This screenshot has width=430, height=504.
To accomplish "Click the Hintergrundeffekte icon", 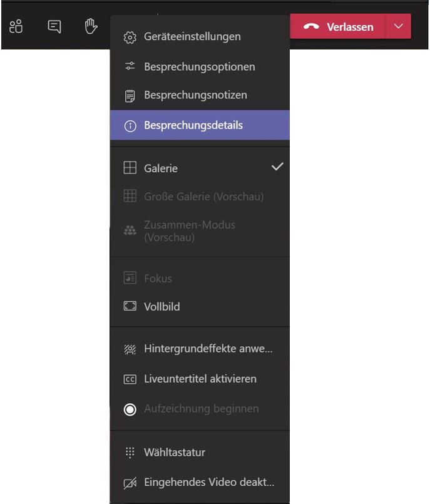I will click(130, 349).
